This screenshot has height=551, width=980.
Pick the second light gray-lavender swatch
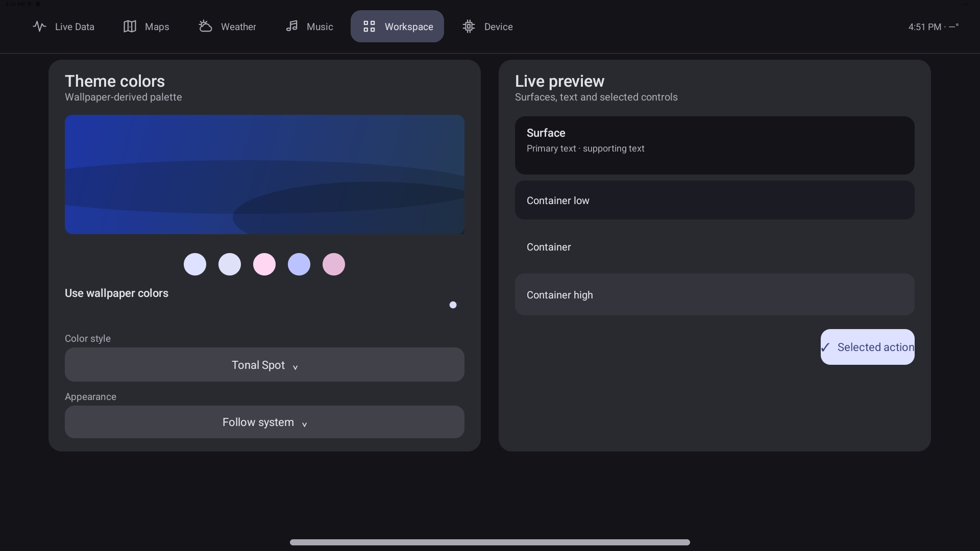click(230, 264)
